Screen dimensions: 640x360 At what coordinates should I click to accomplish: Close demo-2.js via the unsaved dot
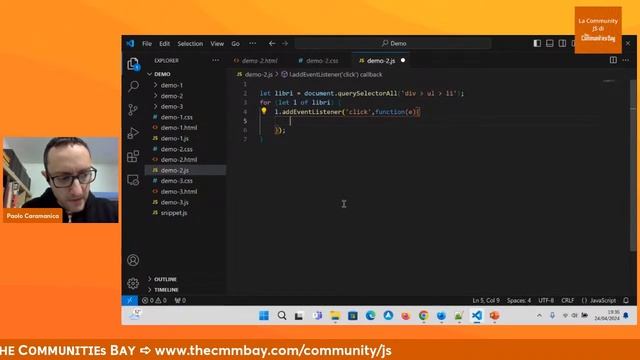click(403, 60)
